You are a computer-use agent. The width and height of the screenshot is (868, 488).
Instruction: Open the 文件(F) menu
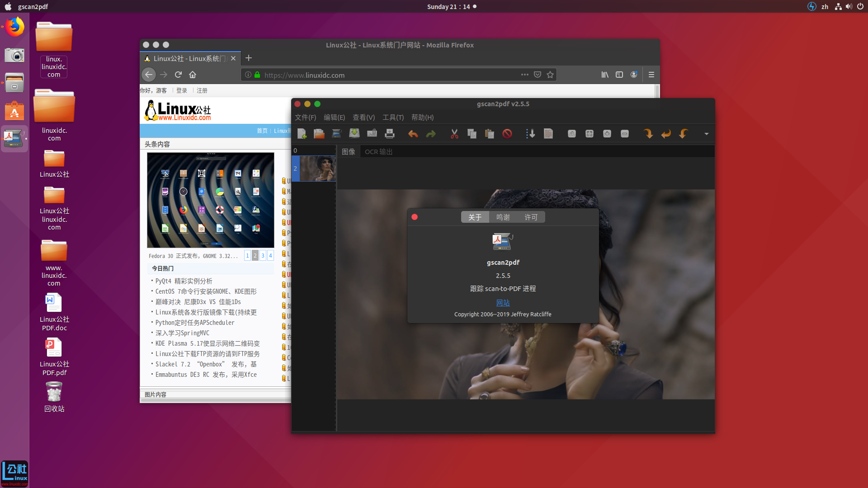[305, 117]
